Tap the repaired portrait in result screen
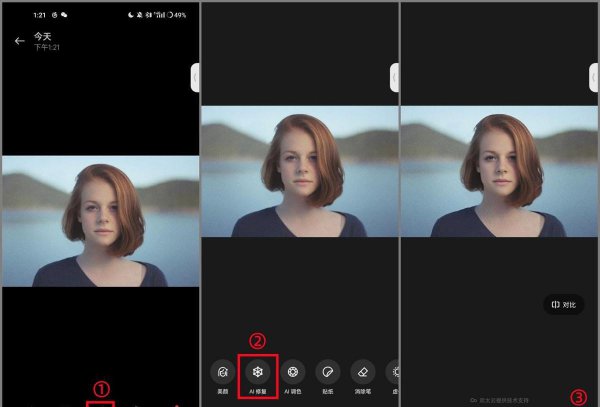 500,171
